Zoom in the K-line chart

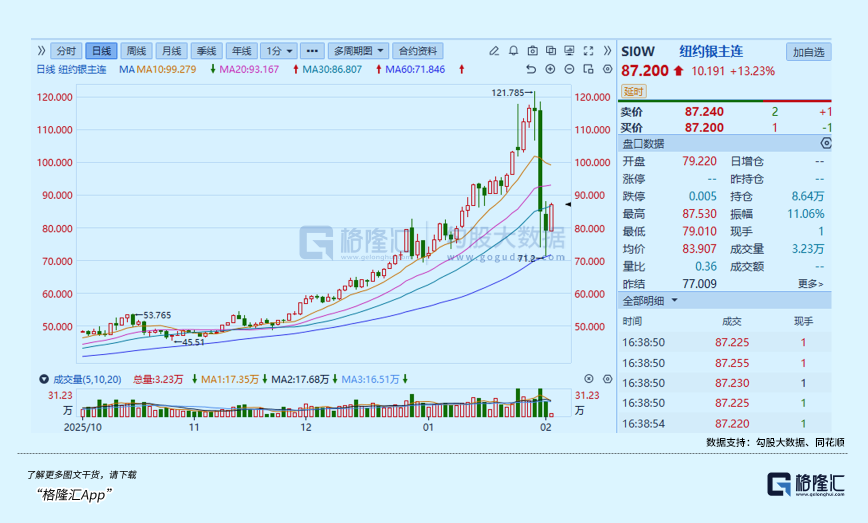point(550,69)
